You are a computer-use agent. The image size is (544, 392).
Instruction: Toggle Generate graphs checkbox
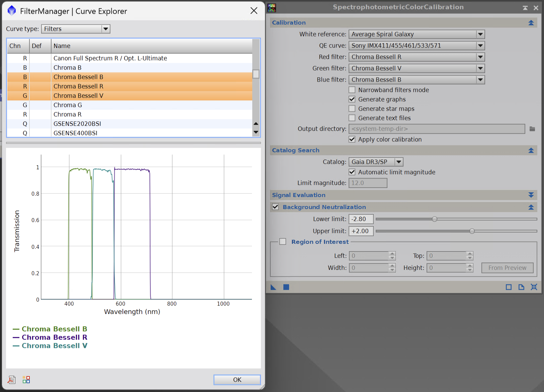[352, 99]
